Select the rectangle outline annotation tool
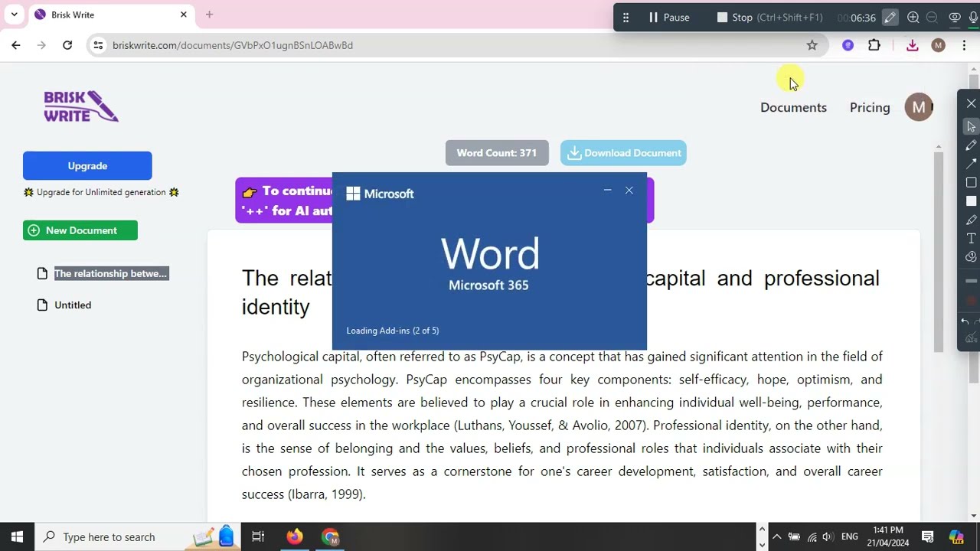 tap(971, 182)
